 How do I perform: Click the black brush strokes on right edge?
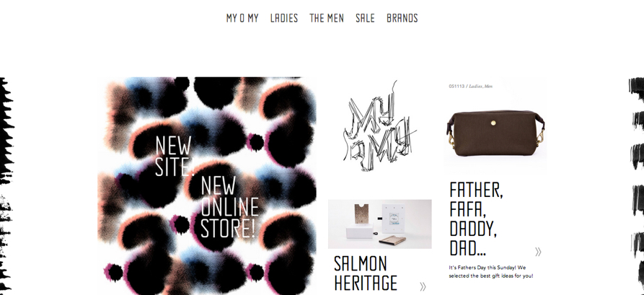coord(636,185)
